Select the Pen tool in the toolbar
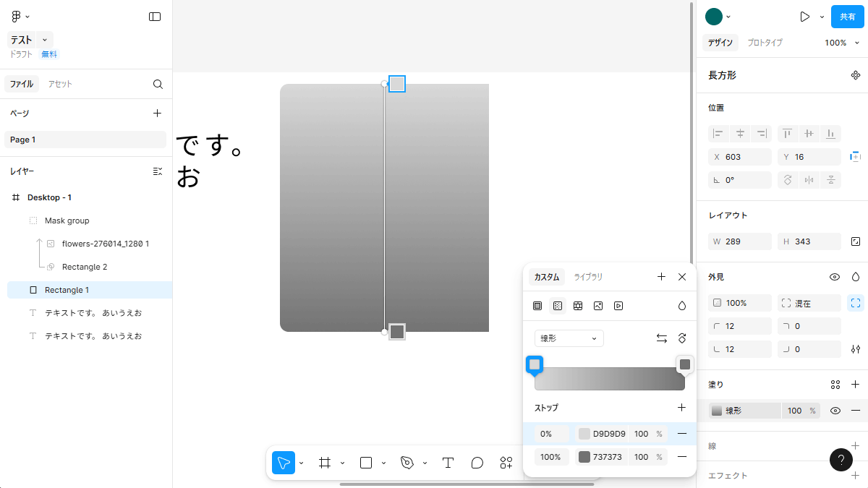Viewport: 868px width, 488px height. (x=407, y=463)
